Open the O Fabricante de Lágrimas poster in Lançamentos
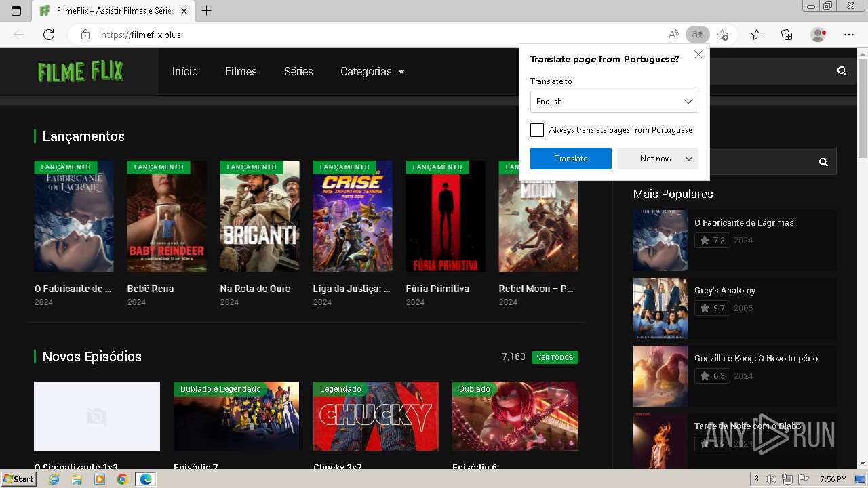This screenshot has height=488, width=868. click(x=74, y=216)
